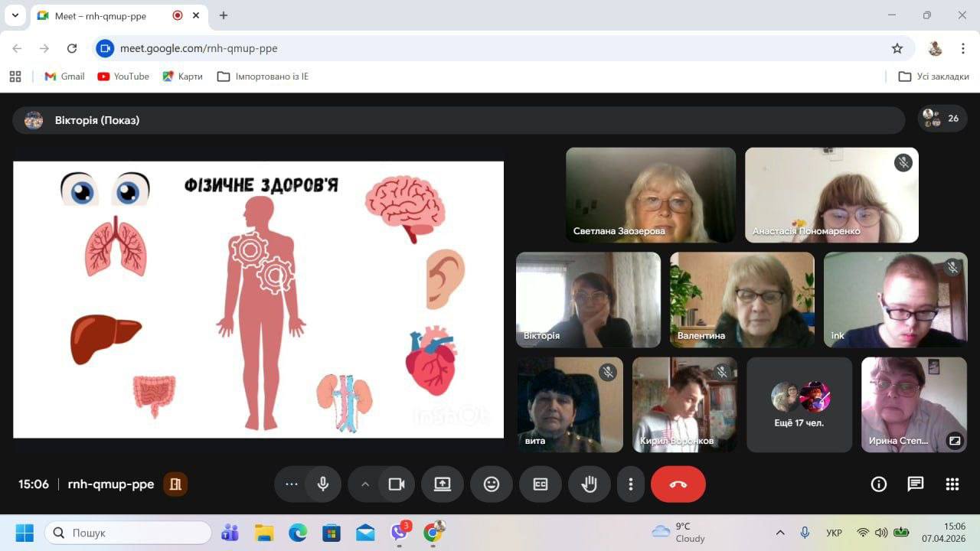Start presenting your screen
The image size is (980, 551).
tap(443, 484)
